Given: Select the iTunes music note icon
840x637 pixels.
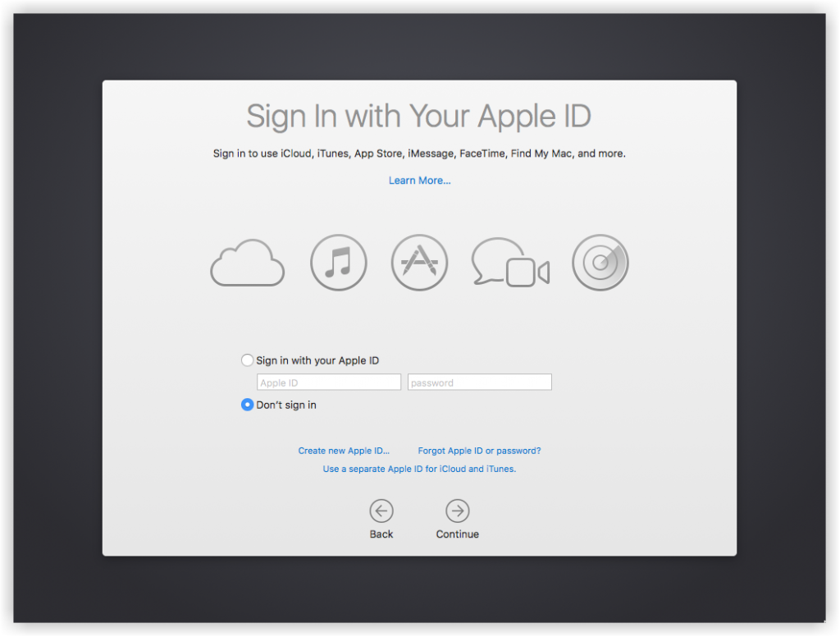Looking at the screenshot, I should [x=338, y=262].
